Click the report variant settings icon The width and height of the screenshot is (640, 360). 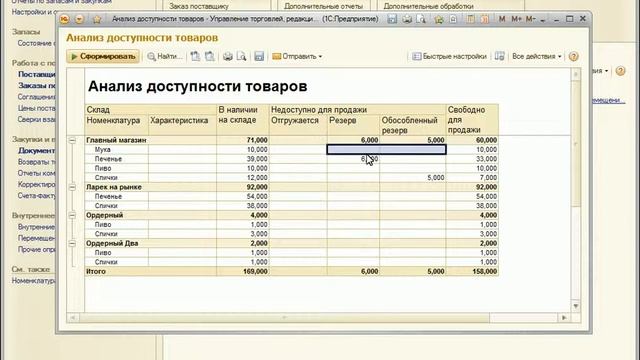(x=500, y=56)
